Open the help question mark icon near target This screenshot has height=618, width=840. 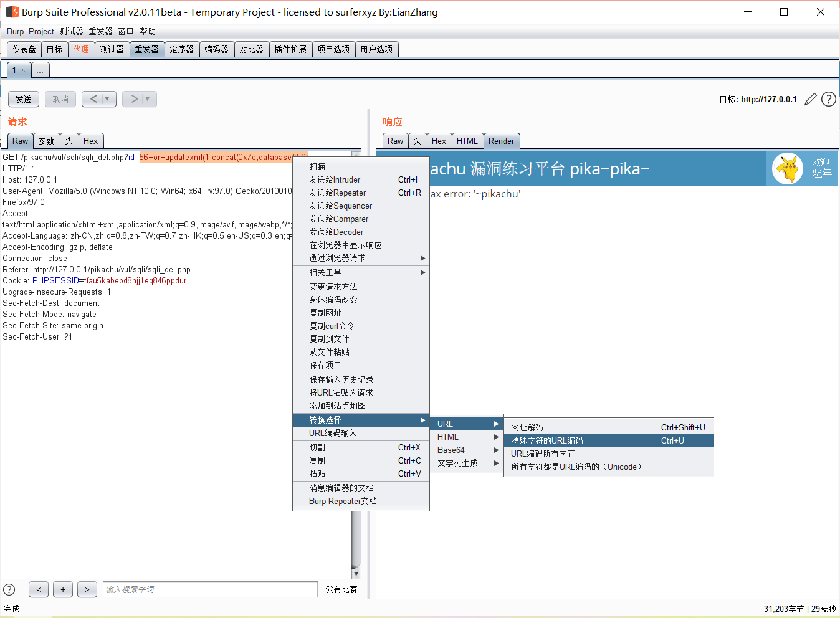(x=829, y=99)
